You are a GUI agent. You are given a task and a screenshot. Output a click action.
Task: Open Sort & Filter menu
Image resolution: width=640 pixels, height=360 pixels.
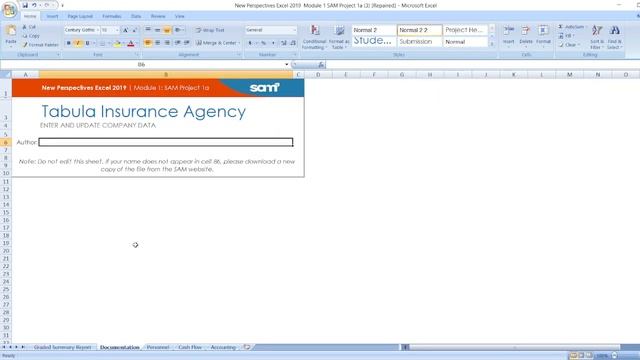point(597,37)
